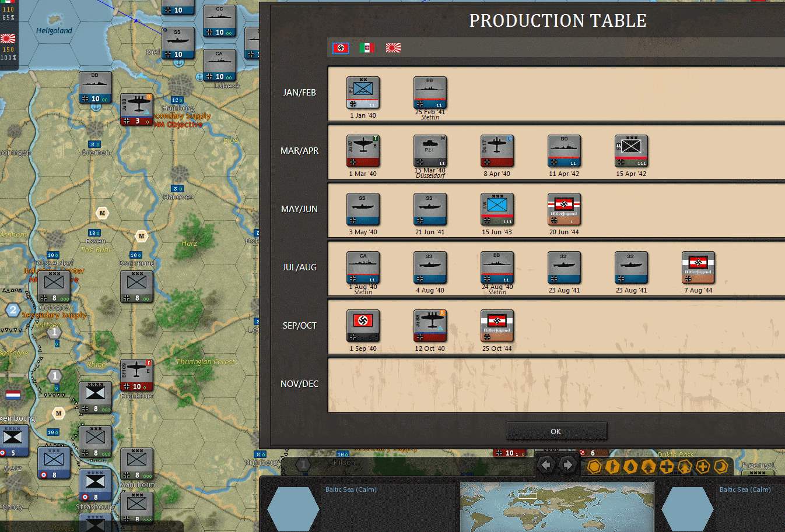The height and width of the screenshot is (532, 785).
Task: Select the Pz I tank arriving at Düsseldorf
Action: point(430,152)
